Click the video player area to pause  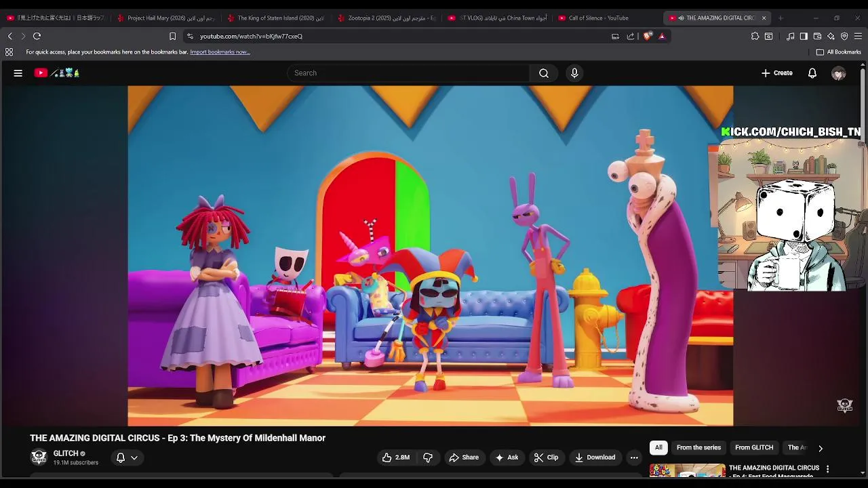(x=430, y=256)
